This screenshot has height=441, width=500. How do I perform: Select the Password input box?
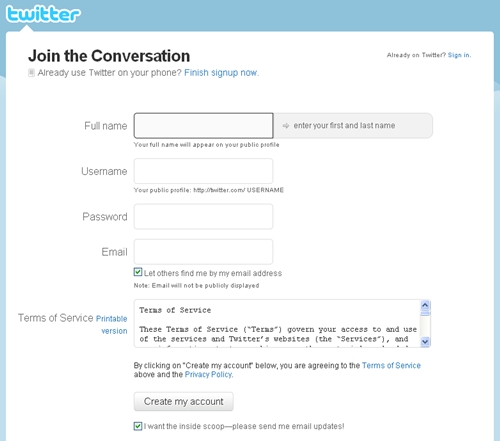(204, 217)
